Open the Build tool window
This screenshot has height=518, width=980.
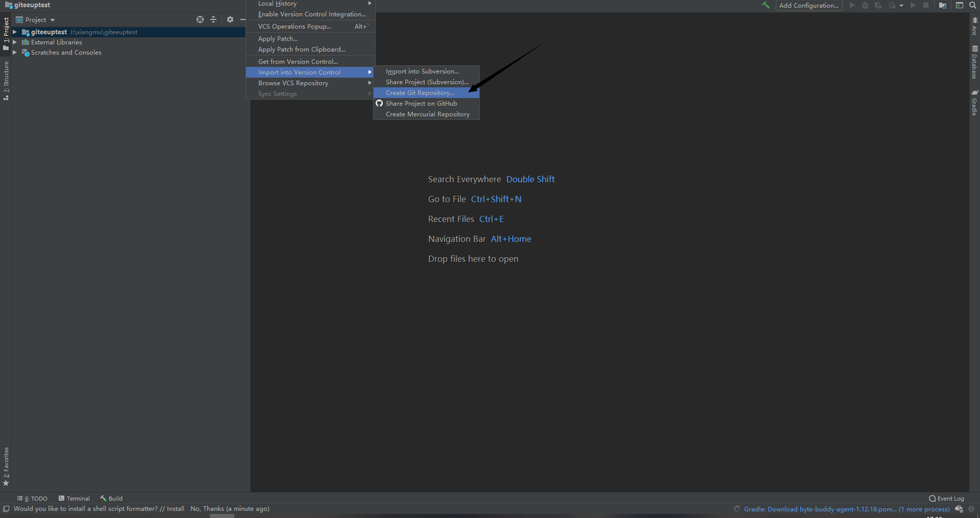(111, 498)
